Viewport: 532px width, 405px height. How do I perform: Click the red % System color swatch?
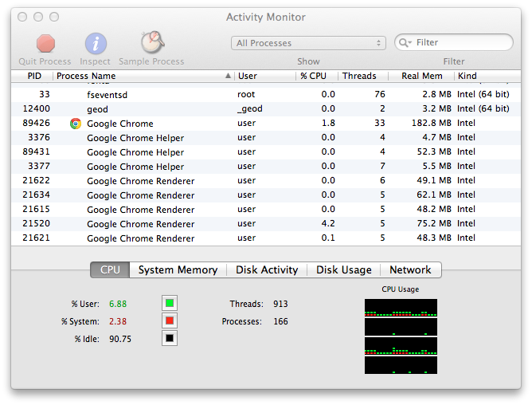coord(170,320)
